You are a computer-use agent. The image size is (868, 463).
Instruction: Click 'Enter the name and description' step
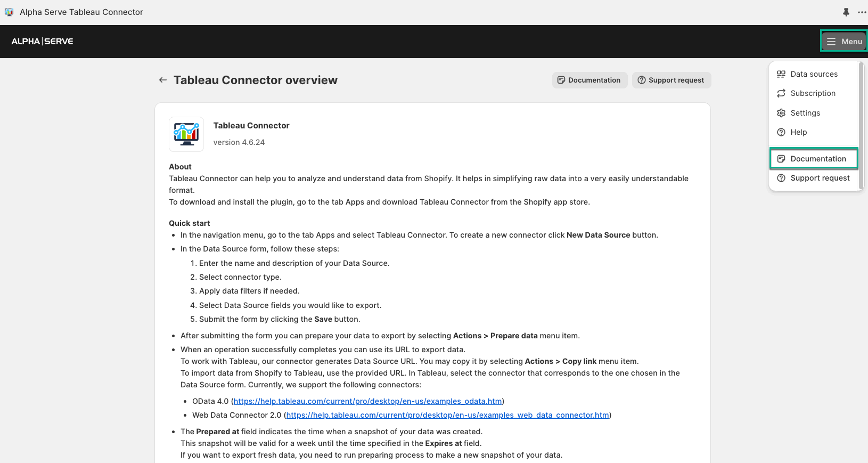294,263
